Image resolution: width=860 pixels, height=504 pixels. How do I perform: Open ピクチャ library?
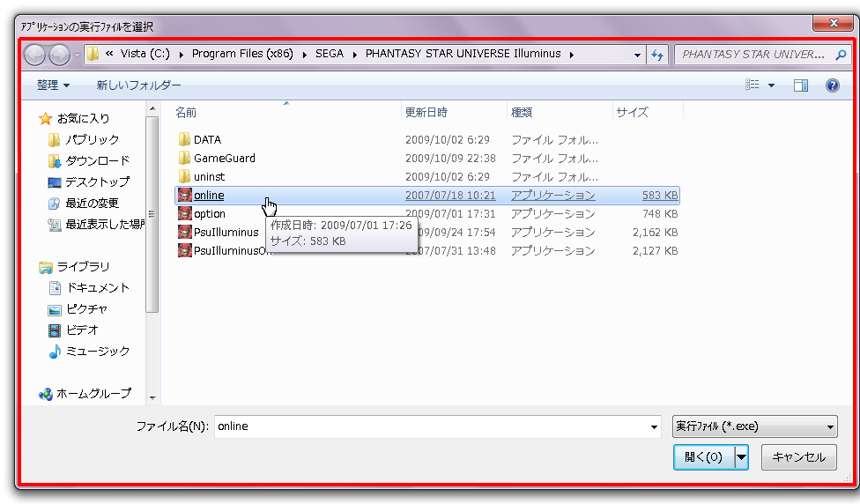86,308
